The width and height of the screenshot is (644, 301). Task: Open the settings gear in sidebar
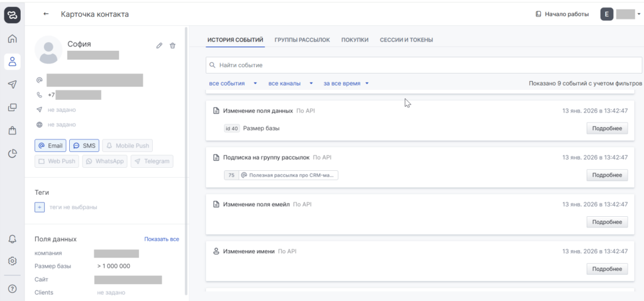[x=12, y=261]
